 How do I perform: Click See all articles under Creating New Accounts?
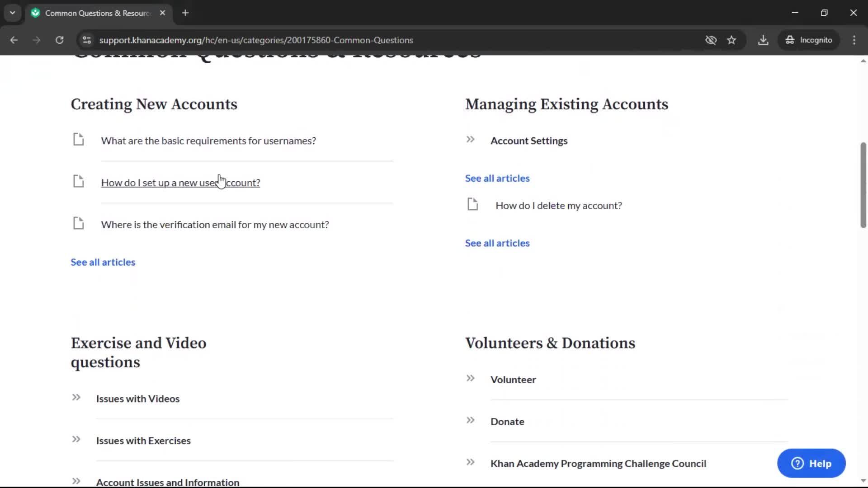tap(103, 262)
